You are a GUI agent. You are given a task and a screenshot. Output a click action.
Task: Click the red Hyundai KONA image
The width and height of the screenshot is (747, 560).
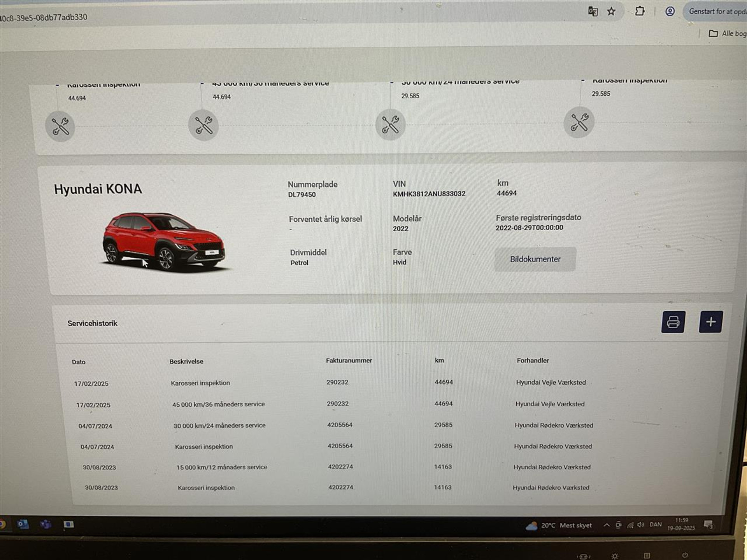(x=163, y=241)
